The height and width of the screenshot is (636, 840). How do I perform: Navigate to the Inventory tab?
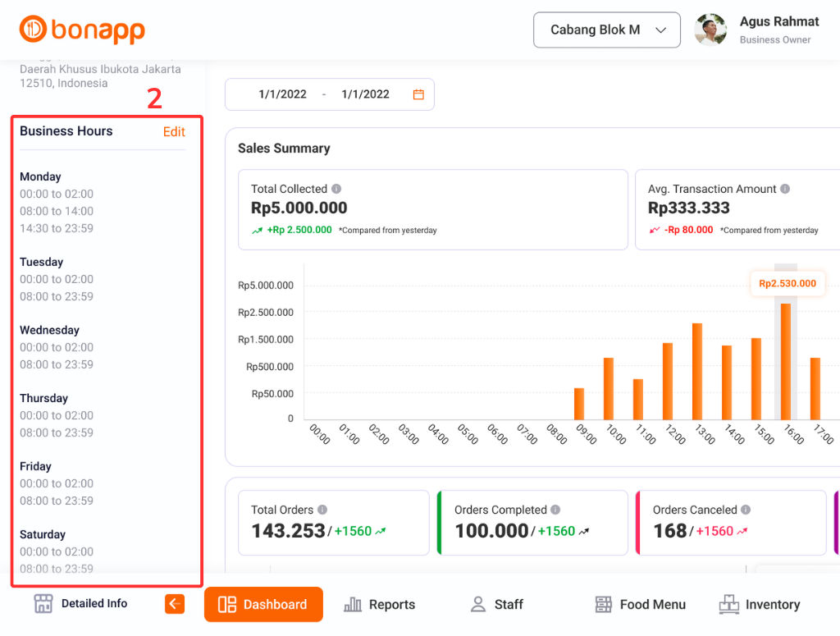coord(759,605)
